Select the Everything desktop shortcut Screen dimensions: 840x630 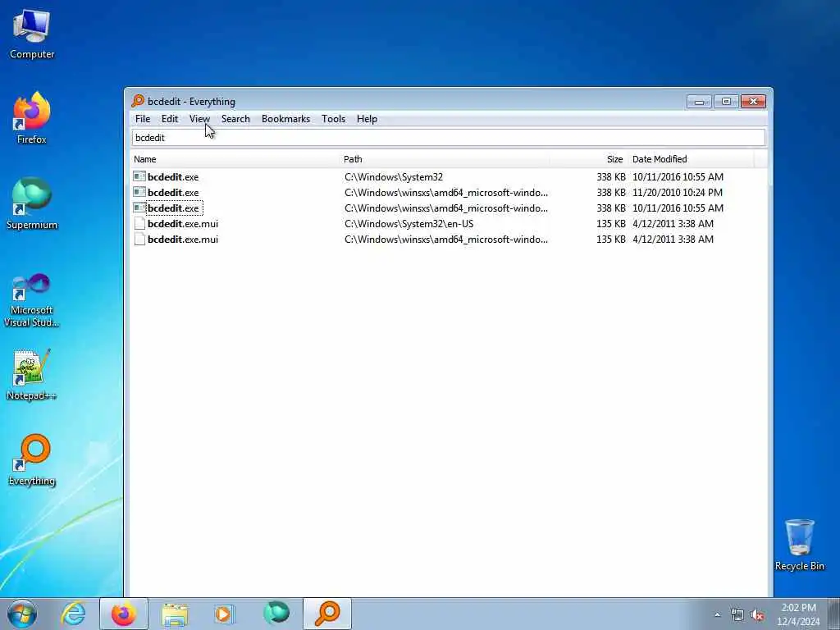point(32,460)
